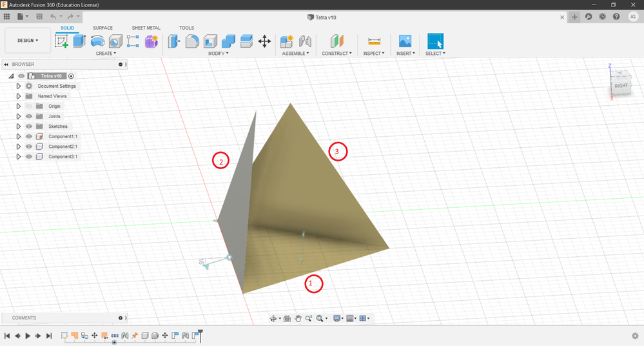The height and width of the screenshot is (346, 644).
Task: Select the Revolve tool
Action: click(97, 41)
